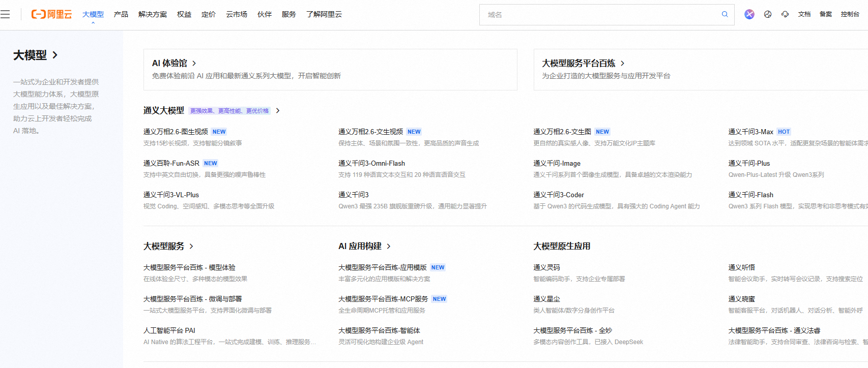Screen dimensions: 868x368
Task: Open 通义千问-Image
Action: 557,163
